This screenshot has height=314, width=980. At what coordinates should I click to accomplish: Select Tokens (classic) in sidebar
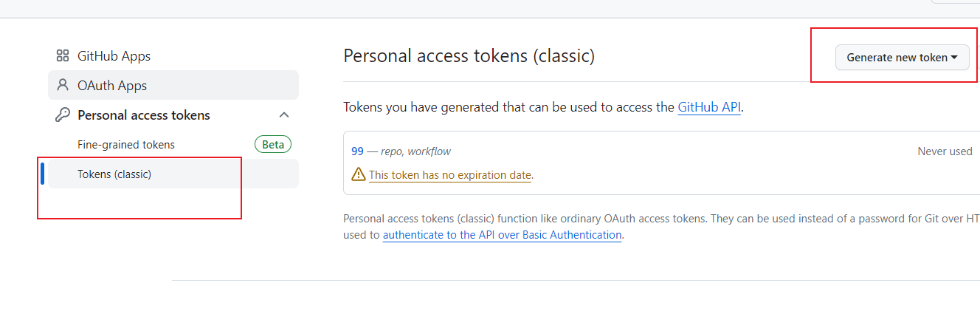click(x=114, y=174)
